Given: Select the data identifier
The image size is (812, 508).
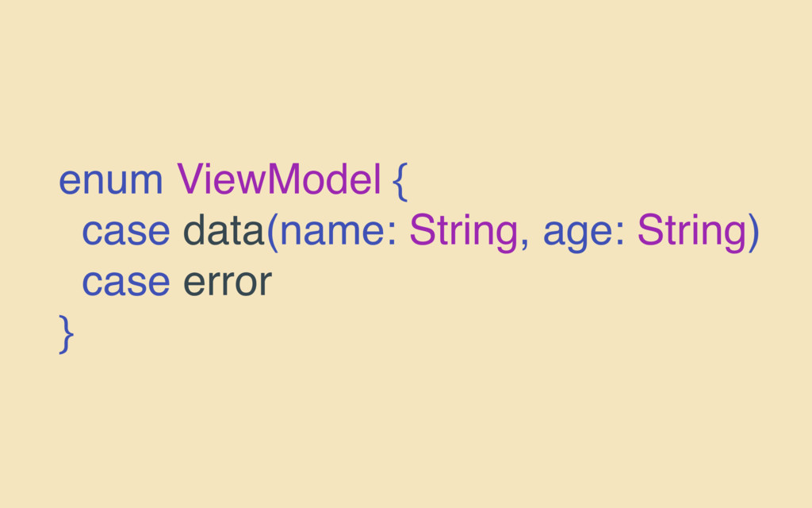Looking at the screenshot, I should (x=224, y=229).
